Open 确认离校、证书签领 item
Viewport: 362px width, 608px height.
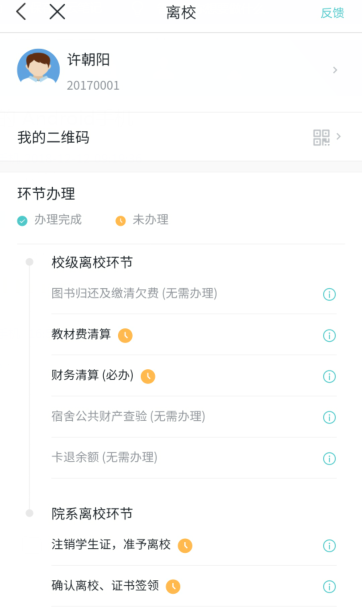click(194, 586)
